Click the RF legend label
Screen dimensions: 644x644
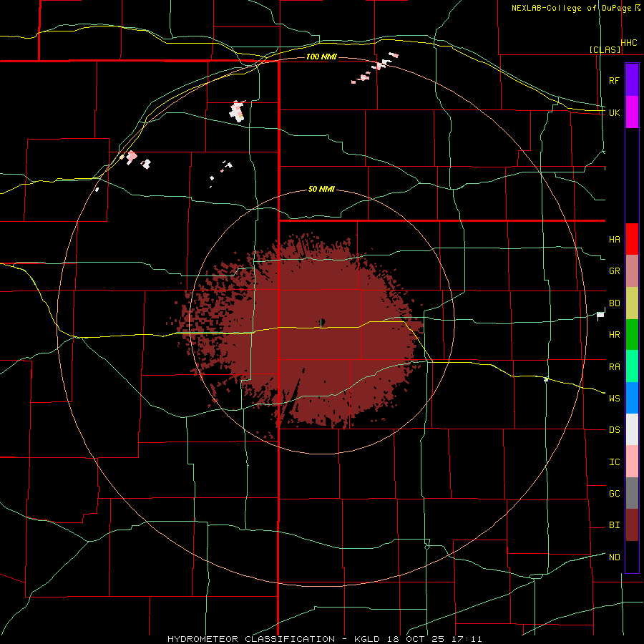614,80
